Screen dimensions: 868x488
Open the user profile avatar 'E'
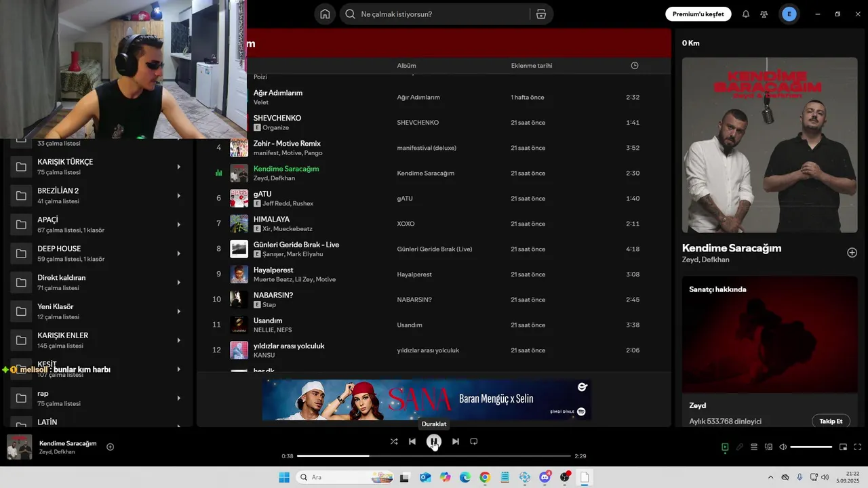pos(789,14)
